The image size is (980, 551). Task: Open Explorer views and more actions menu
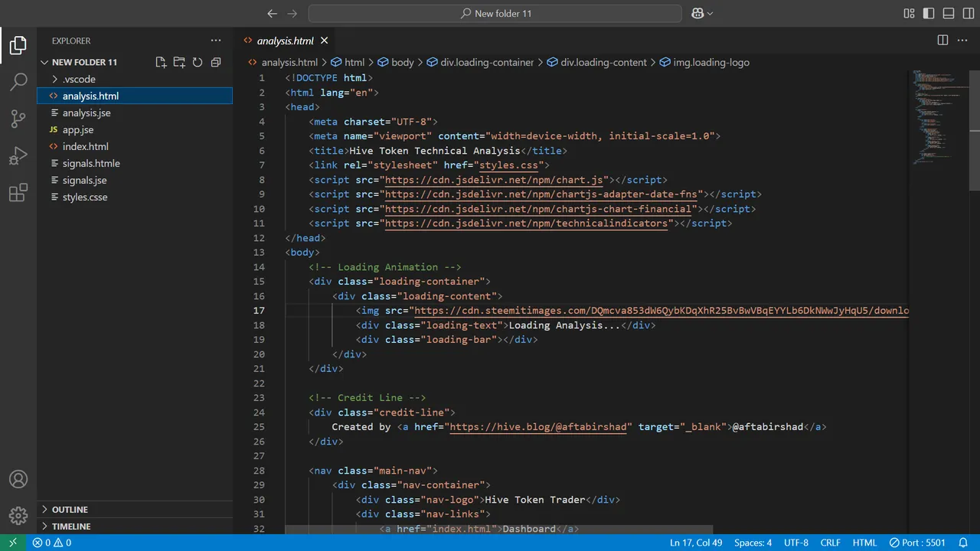216,41
